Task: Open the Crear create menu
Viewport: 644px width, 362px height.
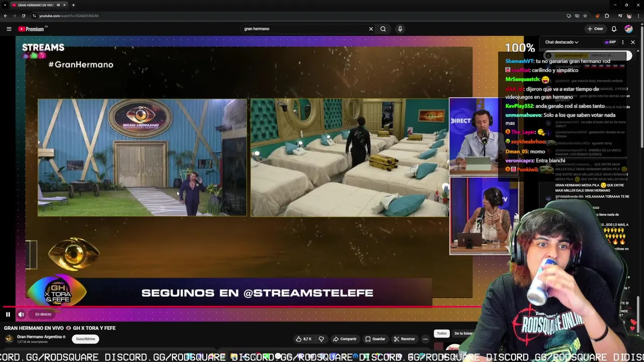Action: click(x=595, y=29)
